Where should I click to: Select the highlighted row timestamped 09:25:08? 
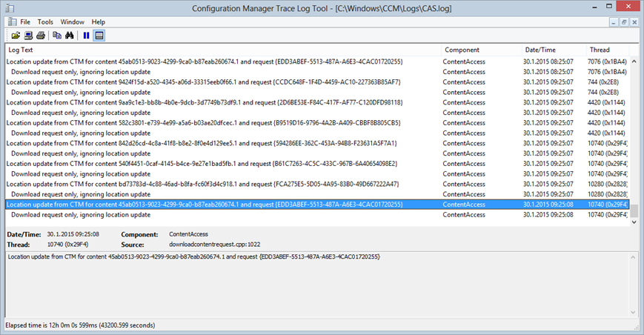[x=316, y=205]
